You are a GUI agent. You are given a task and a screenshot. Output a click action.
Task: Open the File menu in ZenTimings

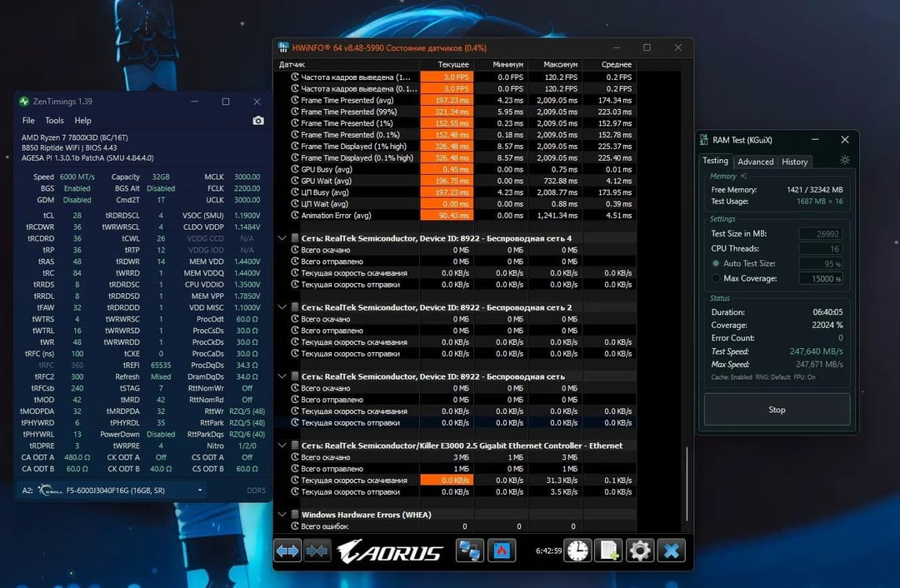coord(28,121)
